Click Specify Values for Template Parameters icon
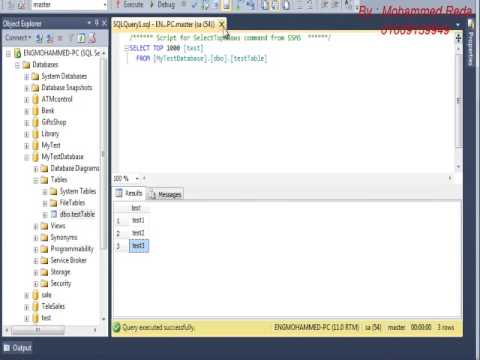 347,5
